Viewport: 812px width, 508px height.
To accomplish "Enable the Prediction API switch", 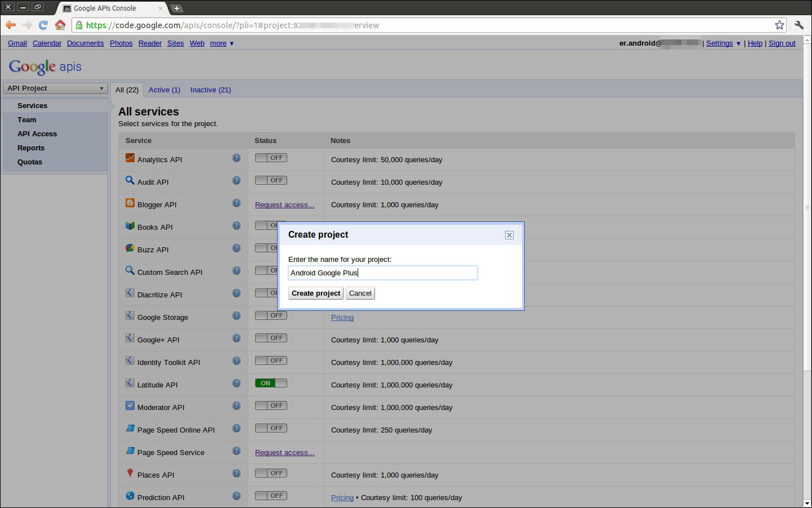I will 271,496.
